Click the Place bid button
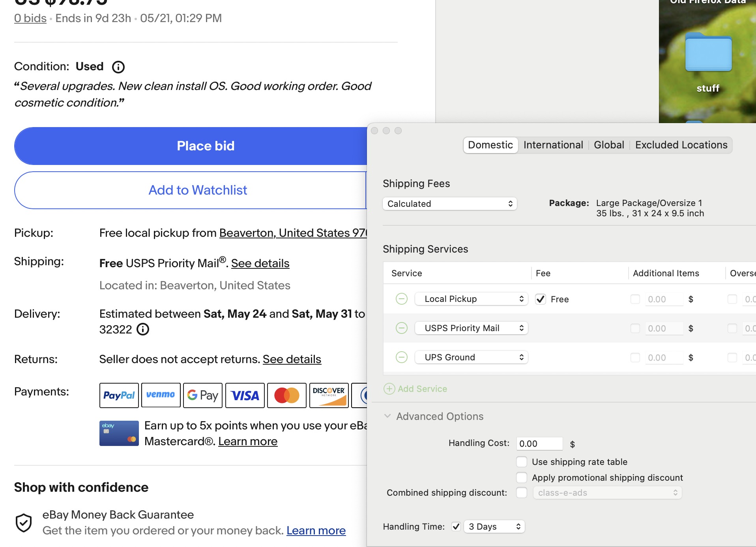 click(191, 146)
